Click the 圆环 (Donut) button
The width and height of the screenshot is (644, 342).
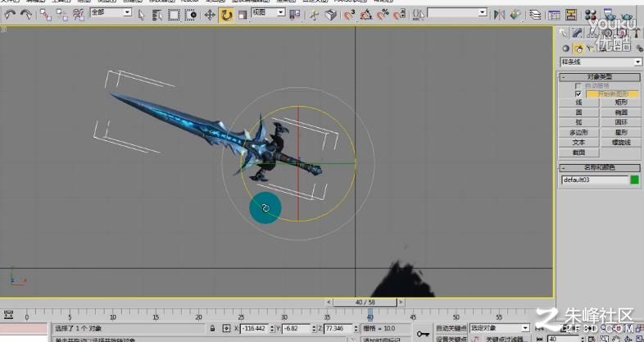621,122
